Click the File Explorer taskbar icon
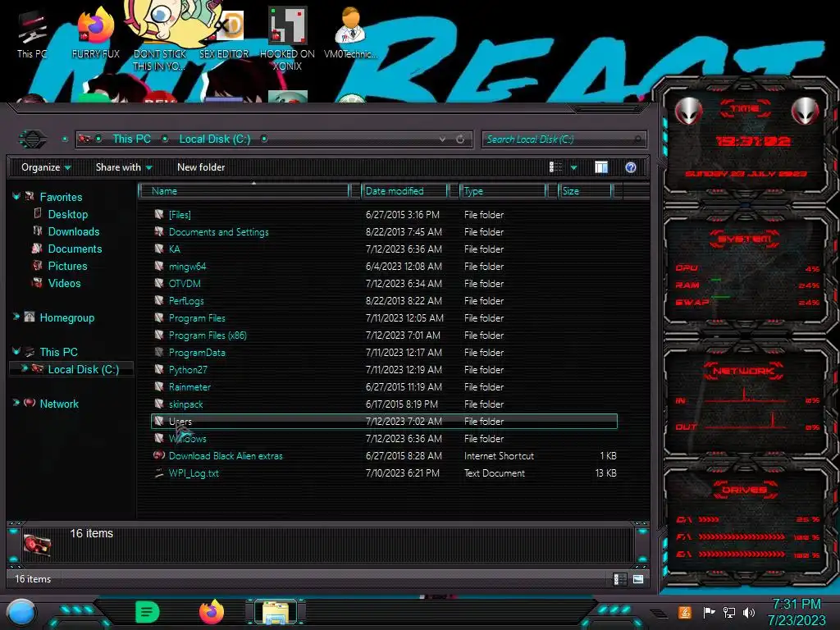 tap(276, 612)
